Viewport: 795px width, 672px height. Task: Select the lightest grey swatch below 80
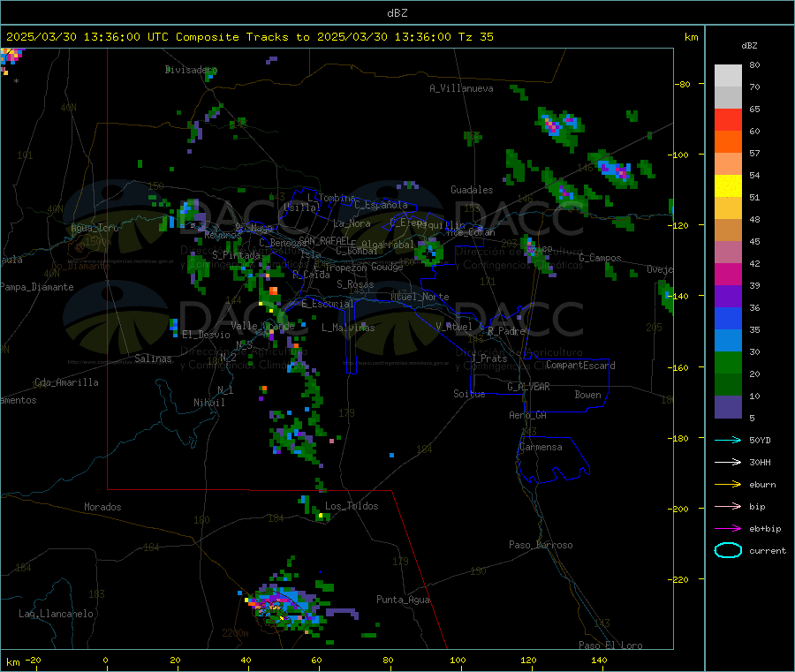coord(728,76)
